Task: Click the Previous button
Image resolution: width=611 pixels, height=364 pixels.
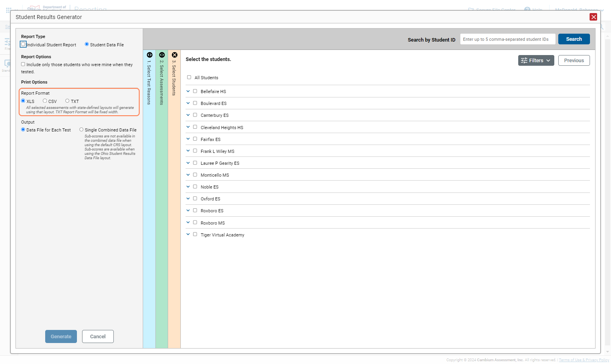Action: tap(574, 61)
